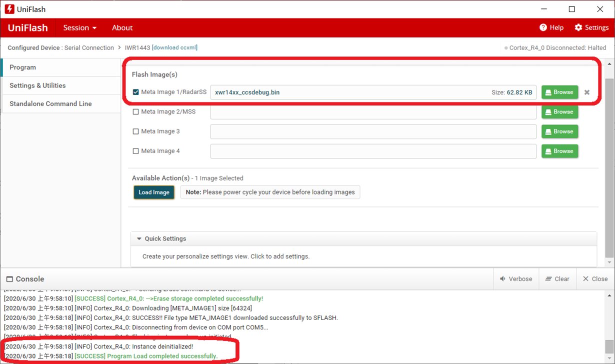Click "Downloading [META_IMAGE1] size [64324]" log line

point(128,308)
